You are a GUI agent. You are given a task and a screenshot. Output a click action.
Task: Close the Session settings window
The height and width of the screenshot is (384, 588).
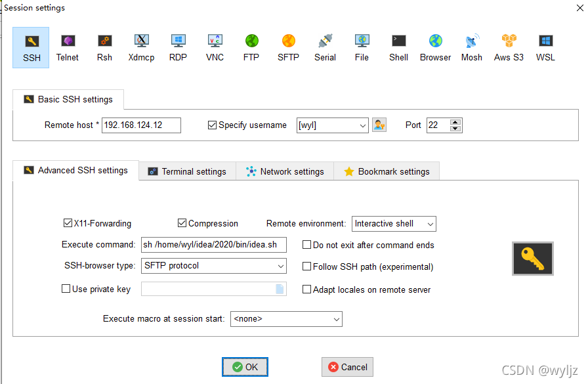pyautogui.click(x=579, y=7)
